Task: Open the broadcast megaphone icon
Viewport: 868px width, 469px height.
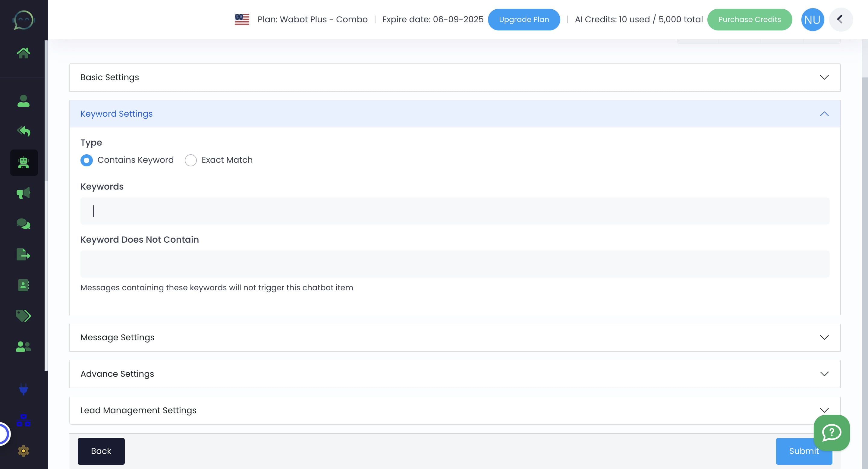Action: tap(24, 193)
